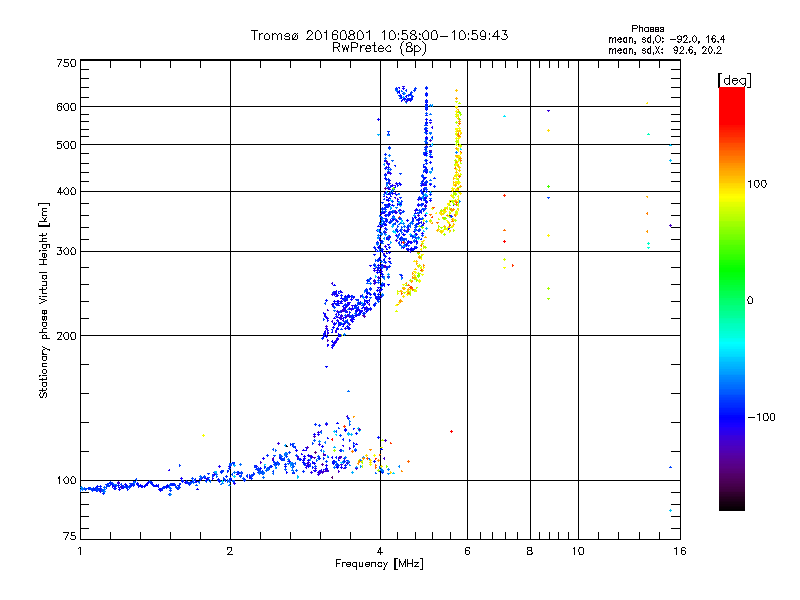Screen dimensions: 800x600
Task: Click the y-axis tick '600'
Action: 66,107
